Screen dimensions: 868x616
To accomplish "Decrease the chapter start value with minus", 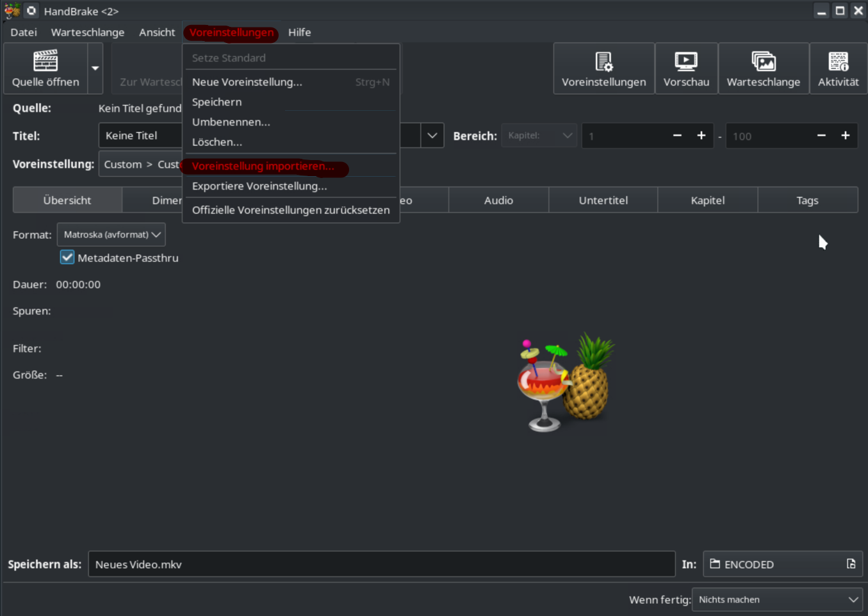I will [677, 136].
